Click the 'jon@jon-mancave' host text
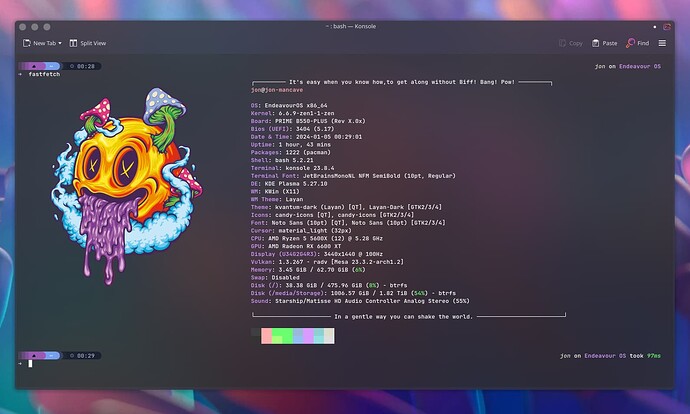The image size is (690, 414). tap(277, 90)
